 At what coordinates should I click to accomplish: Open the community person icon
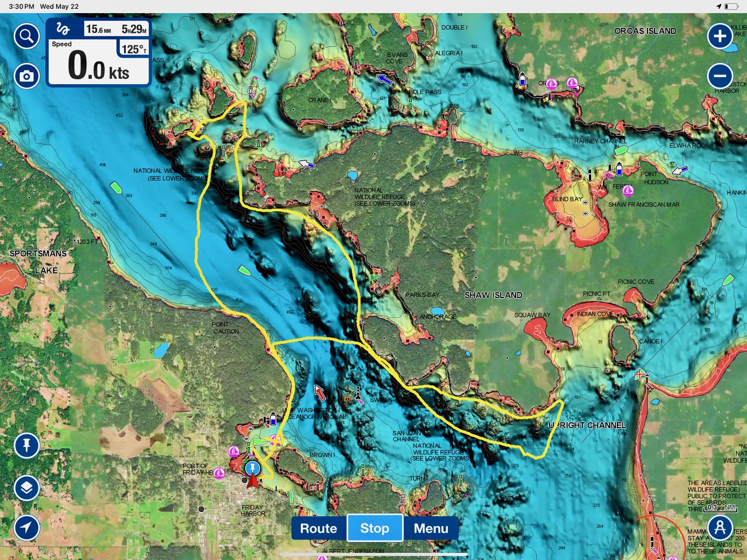click(720, 528)
